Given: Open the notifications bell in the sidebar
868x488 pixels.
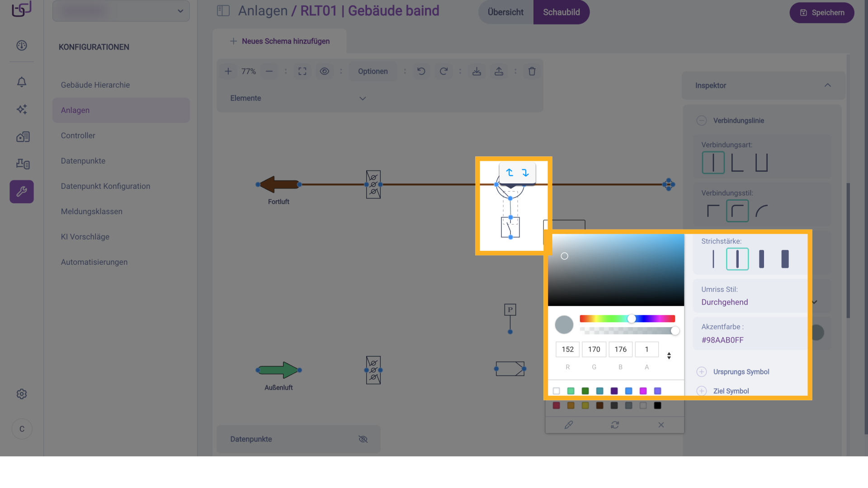Looking at the screenshot, I should (x=22, y=82).
